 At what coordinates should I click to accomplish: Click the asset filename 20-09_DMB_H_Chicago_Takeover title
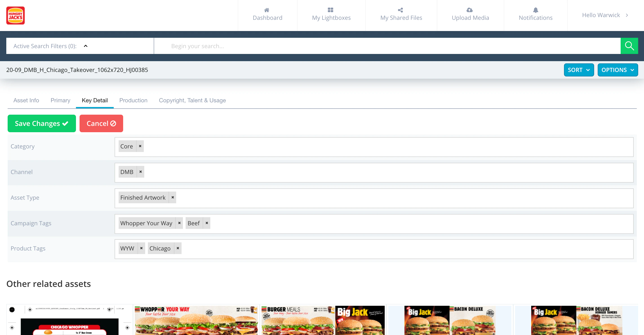[x=77, y=70]
